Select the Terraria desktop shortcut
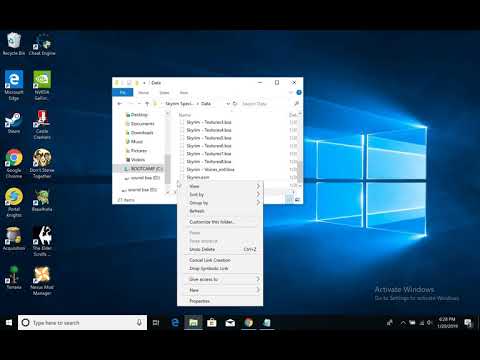Screen dimensions: 480x360 (x=14, y=277)
